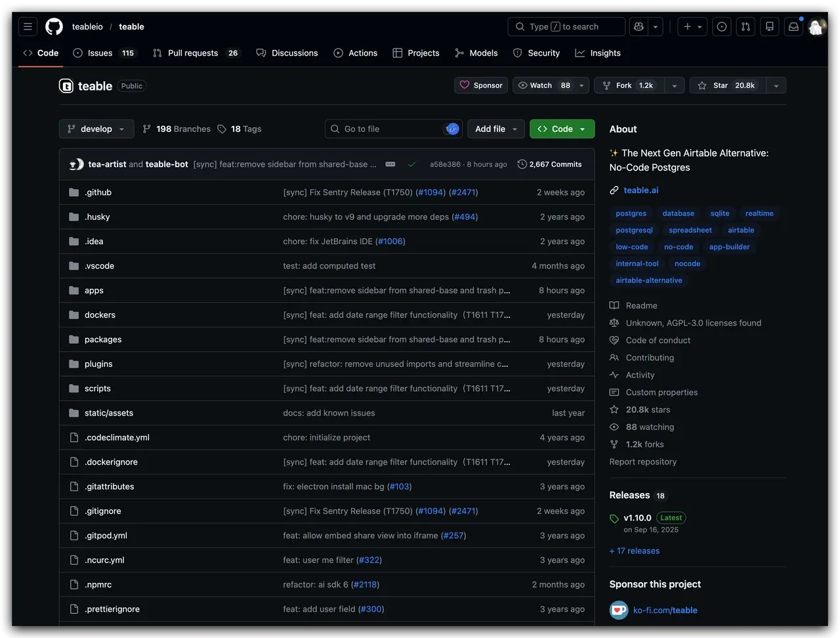View the 18 Tags link
Screen dimensions: 840x638
pos(240,129)
